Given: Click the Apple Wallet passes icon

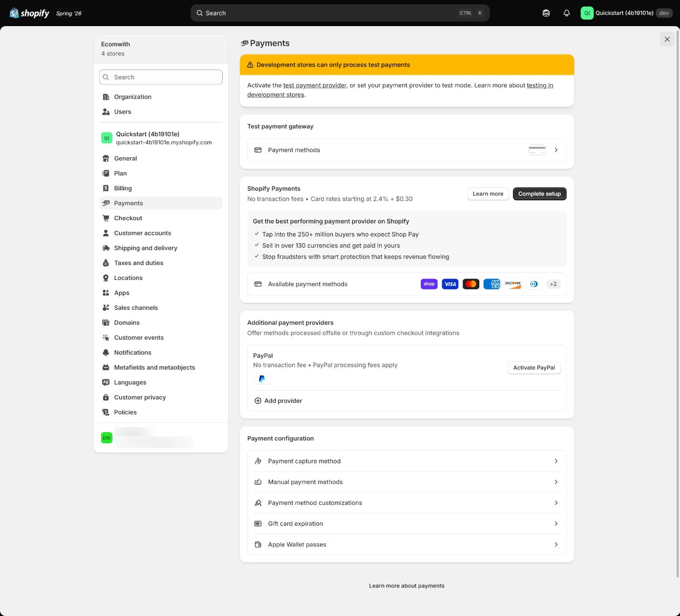Looking at the screenshot, I should pyautogui.click(x=258, y=545).
